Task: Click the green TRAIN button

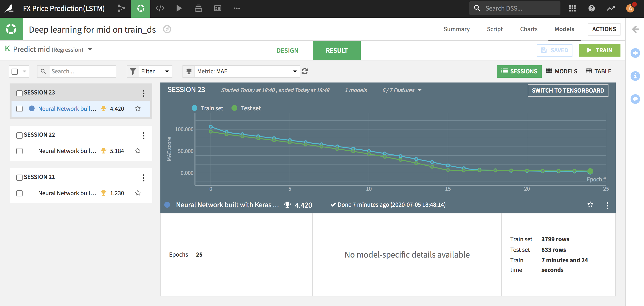Action: [599, 50]
